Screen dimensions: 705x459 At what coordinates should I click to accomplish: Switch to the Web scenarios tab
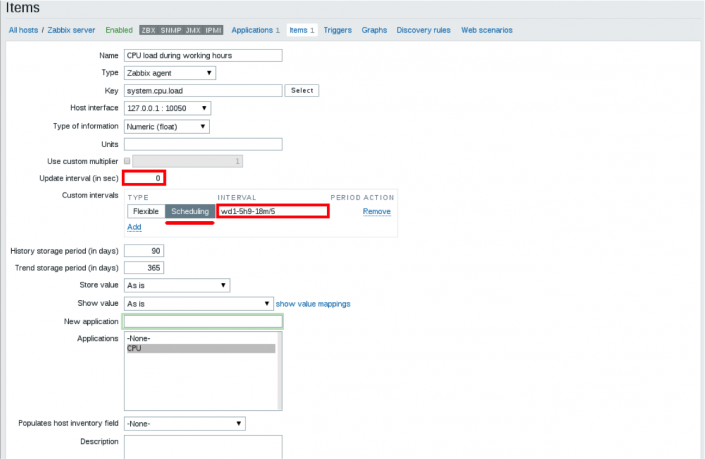point(486,30)
